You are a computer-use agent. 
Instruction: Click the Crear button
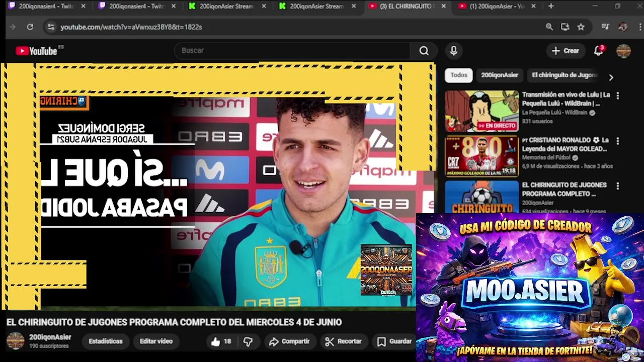pos(566,51)
